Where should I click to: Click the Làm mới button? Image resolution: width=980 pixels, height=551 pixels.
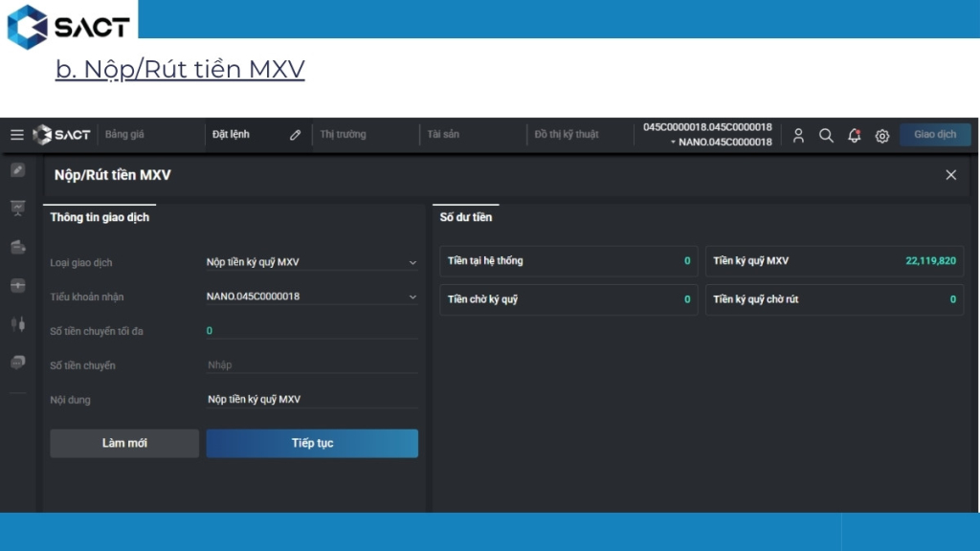click(x=124, y=444)
